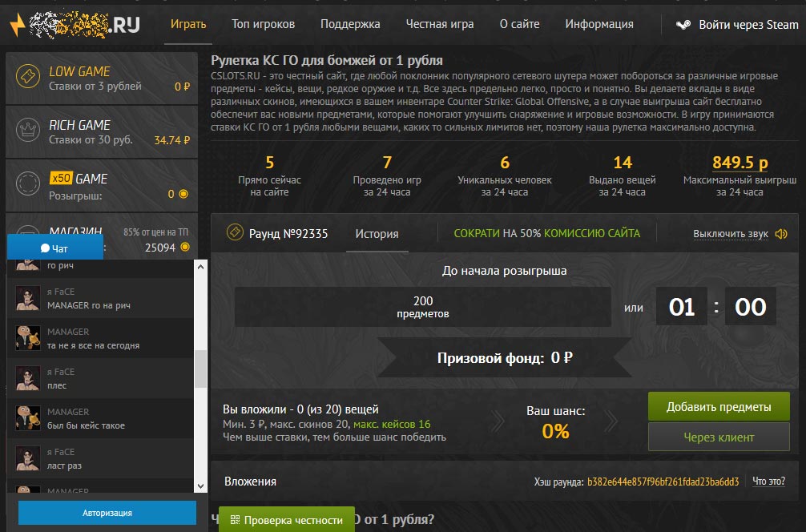Click the RICH GAME crown icon
Screen dimensions: 806x532
pyautogui.click(x=28, y=130)
